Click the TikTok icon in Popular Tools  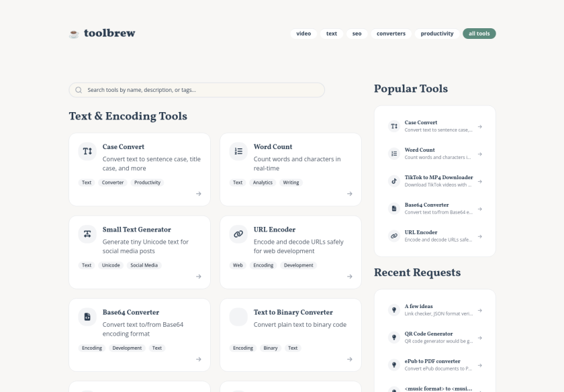[394, 181]
